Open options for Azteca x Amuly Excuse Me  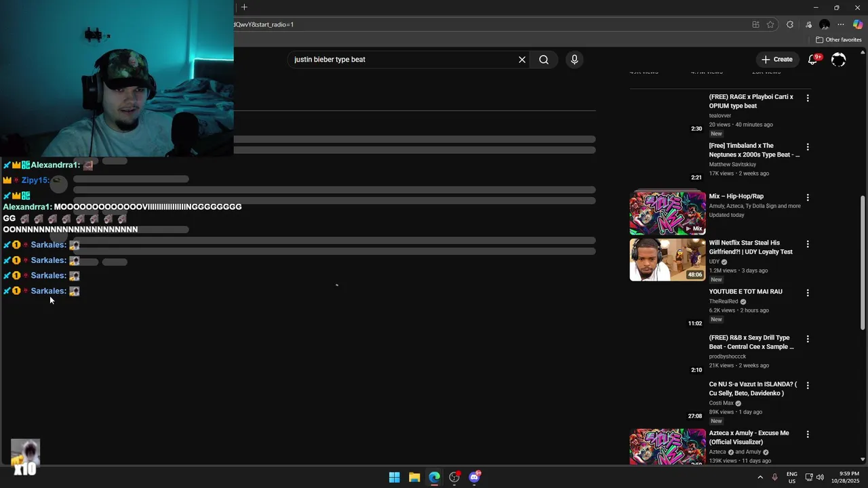click(x=808, y=434)
